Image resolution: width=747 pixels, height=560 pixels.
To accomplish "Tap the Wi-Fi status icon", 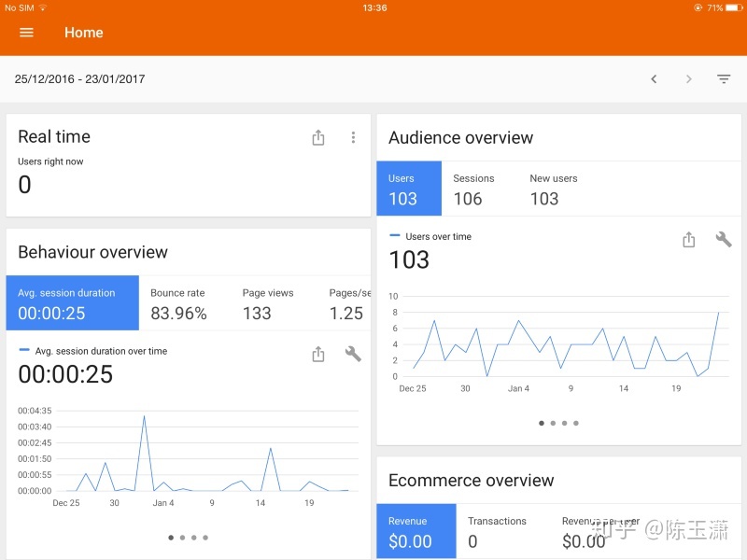I will click(x=43, y=7).
